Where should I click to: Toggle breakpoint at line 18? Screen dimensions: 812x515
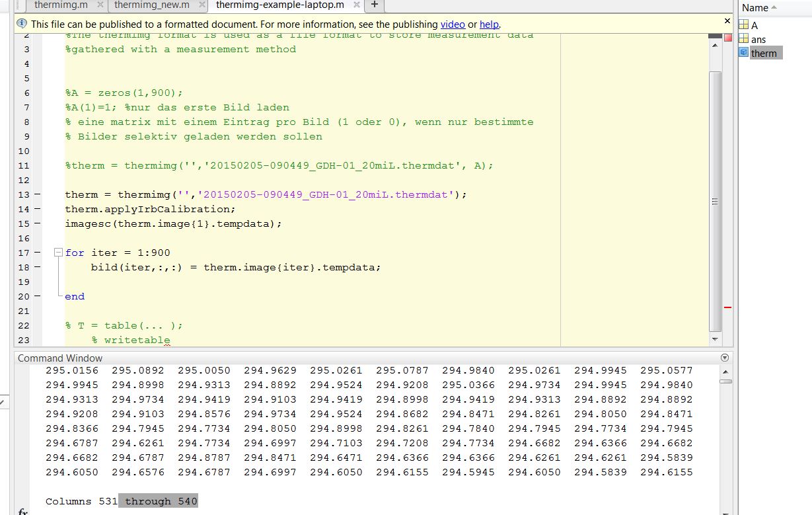[x=36, y=267]
